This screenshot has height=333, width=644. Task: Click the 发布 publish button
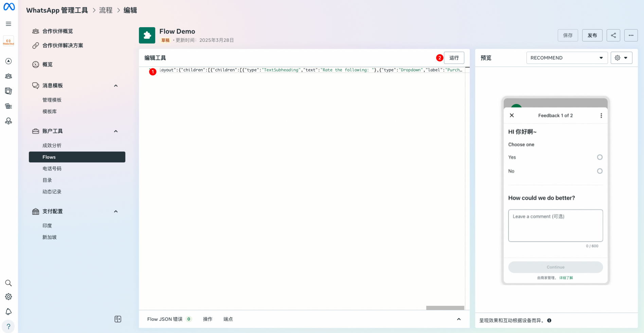592,35
